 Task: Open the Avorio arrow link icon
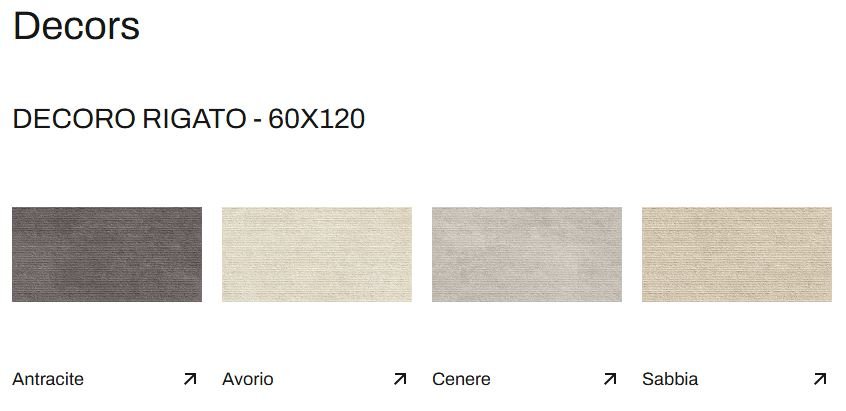click(x=400, y=379)
